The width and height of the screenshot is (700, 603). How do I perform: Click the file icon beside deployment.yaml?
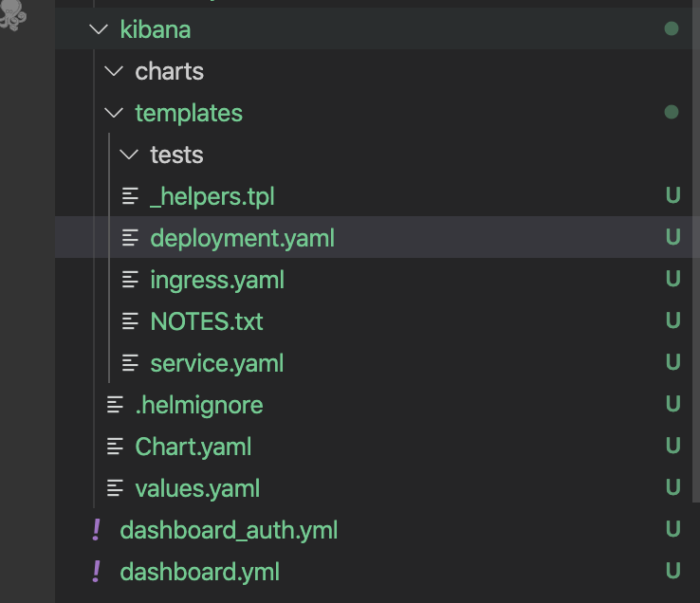[131, 238]
